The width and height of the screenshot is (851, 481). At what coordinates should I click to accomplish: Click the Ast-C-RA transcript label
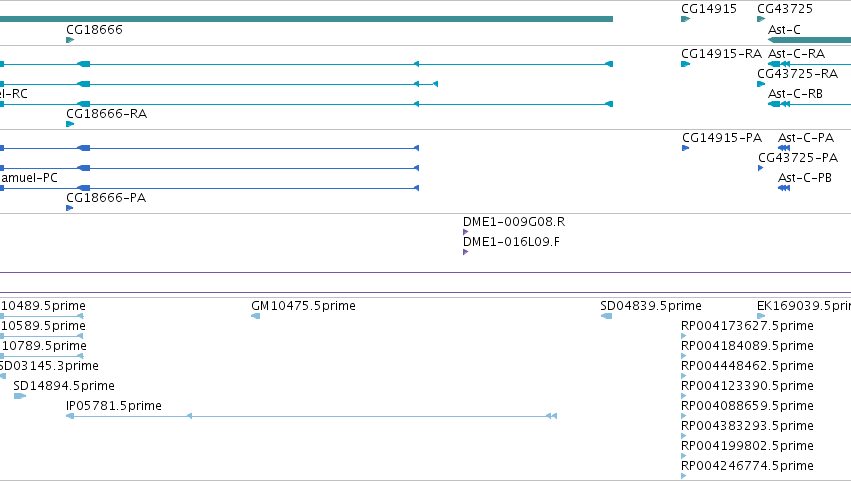[796, 54]
